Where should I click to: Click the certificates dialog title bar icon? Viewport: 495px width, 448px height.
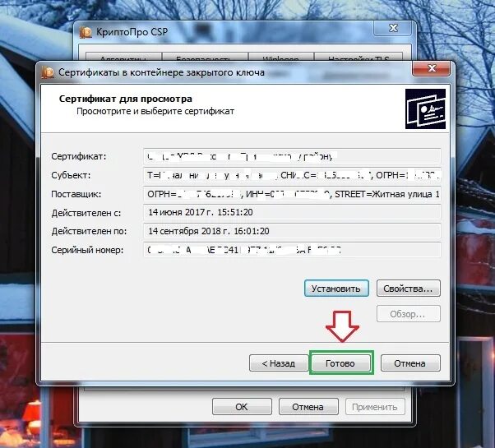click(48, 72)
